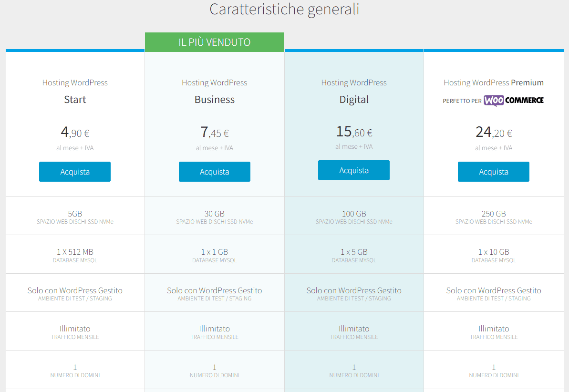Viewport: 569px width, 392px height.
Task: Click the 15,60 € price
Action: tap(354, 131)
